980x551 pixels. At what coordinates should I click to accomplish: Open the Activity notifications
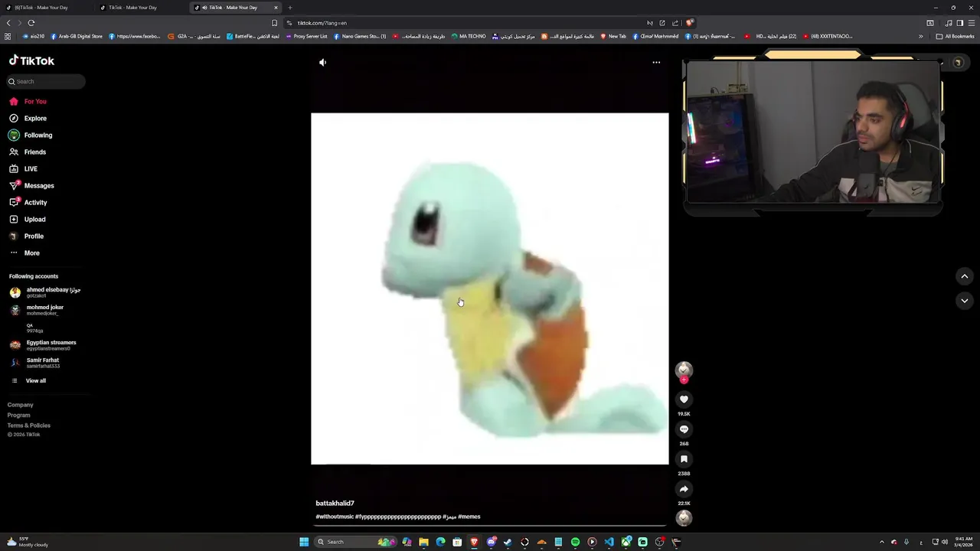pyautogui.click(x=28, y=203)
